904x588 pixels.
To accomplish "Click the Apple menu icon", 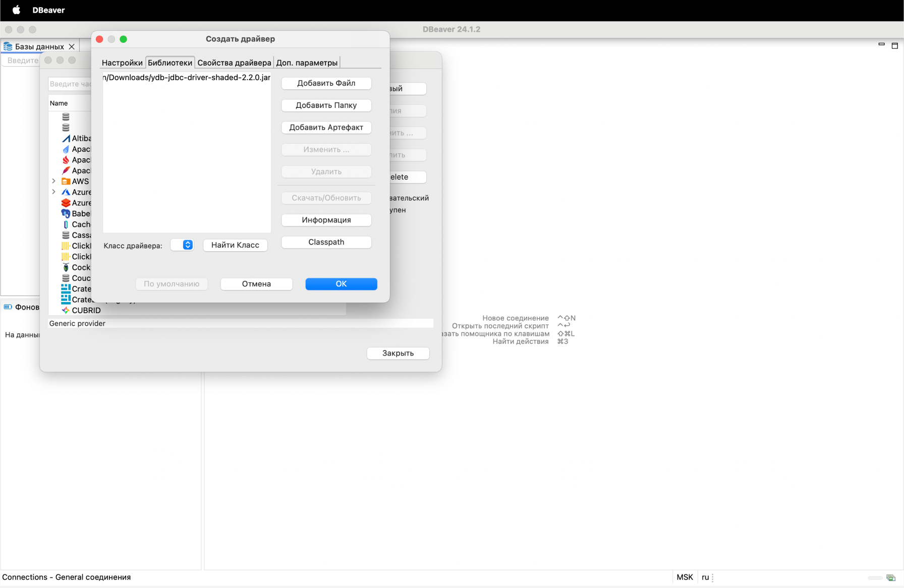I will coord(16,10).
